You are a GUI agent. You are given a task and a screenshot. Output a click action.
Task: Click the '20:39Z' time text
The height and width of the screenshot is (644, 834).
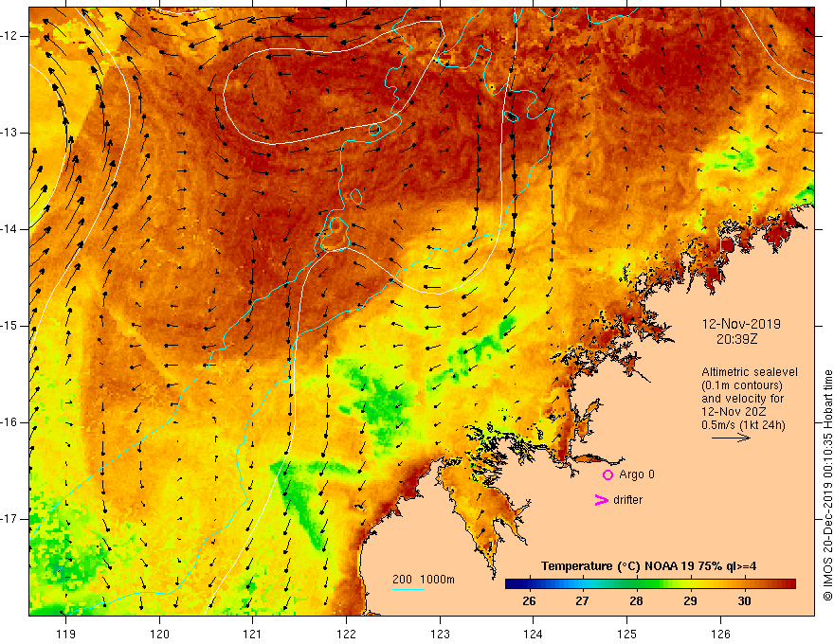click(736, 339)
